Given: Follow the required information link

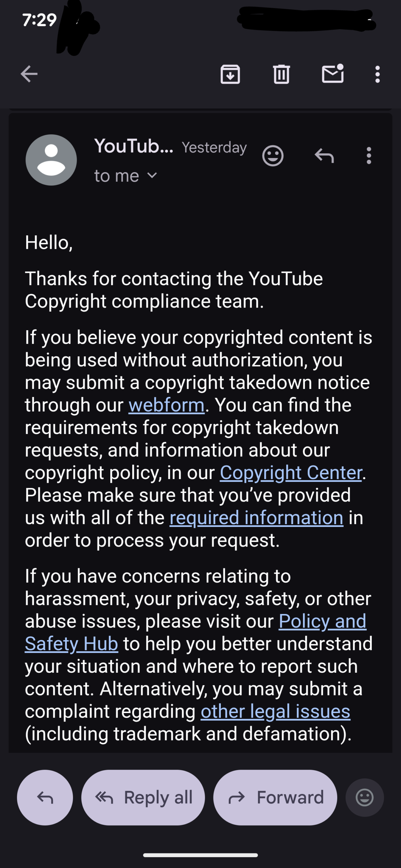Looking at the screenshot, I should [256, 518].
